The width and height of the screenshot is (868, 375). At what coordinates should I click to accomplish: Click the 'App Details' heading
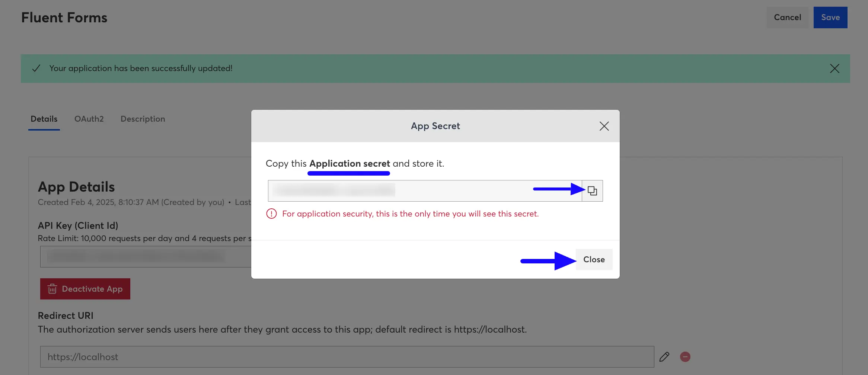click(x=76, y=187)
